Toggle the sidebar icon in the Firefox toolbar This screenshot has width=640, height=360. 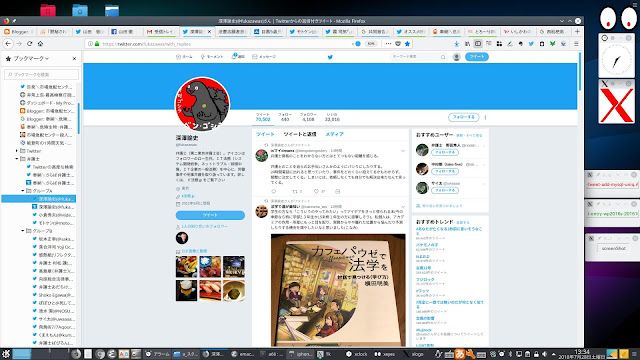pos(478,44)
